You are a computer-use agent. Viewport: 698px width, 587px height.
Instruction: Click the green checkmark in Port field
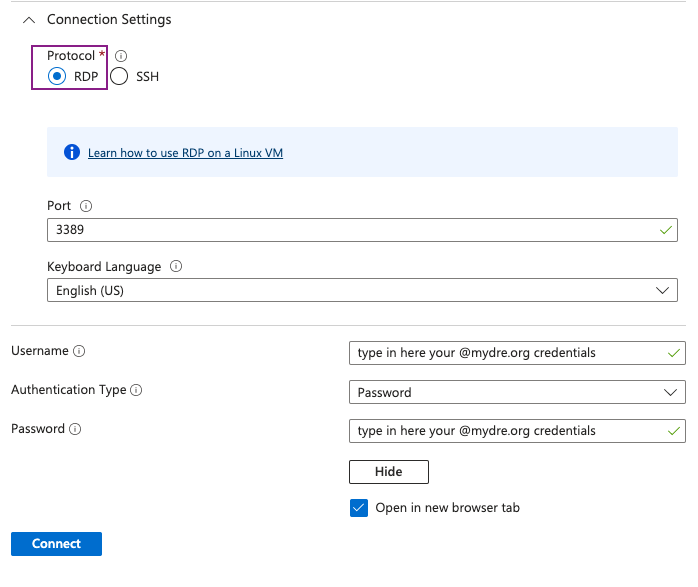coord(666,230)
